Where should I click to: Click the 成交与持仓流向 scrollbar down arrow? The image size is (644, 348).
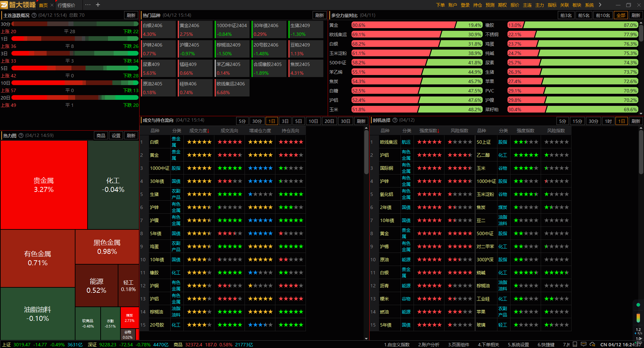point(366,338)
